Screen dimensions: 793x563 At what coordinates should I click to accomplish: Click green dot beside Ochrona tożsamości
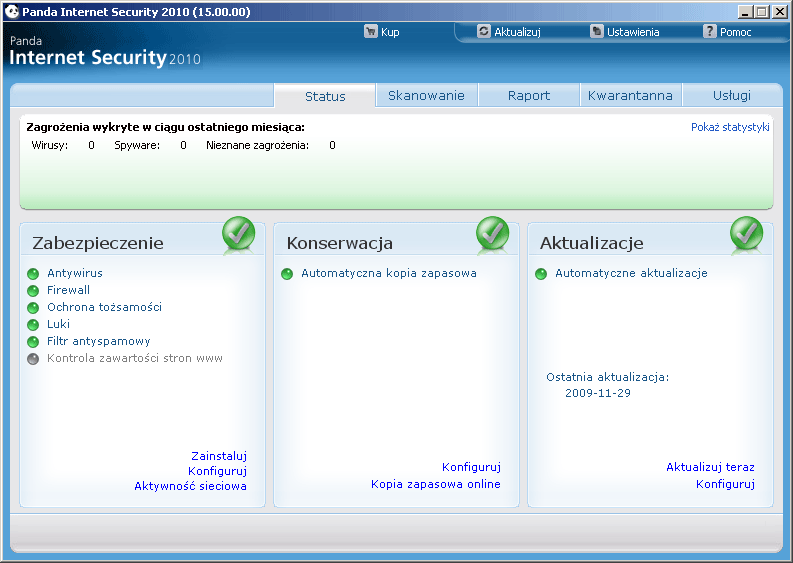(x=33, y=308)
